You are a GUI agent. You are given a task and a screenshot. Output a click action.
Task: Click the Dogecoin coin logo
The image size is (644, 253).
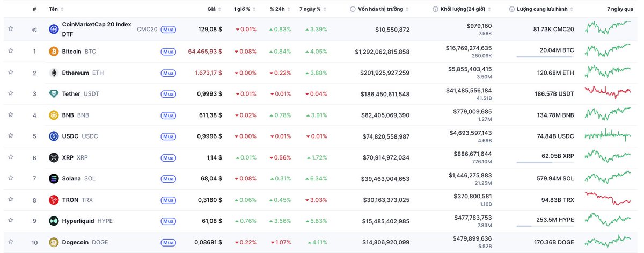(x=54, y=242)
